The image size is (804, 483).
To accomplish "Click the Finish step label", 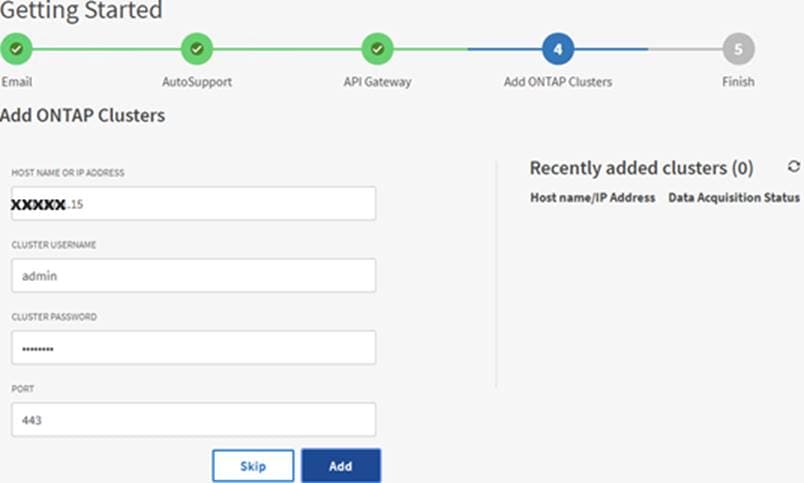I will click(x=738, y=82).
